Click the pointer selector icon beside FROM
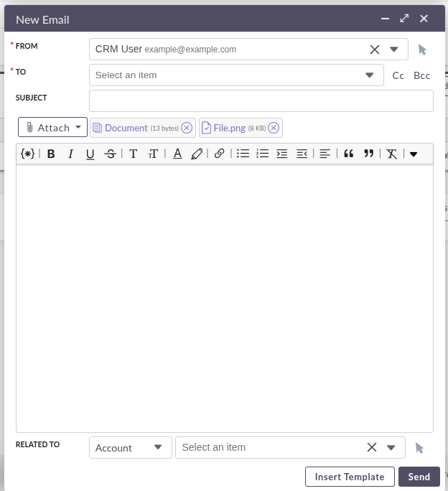Image resolution: width=448 pixels, height=491 pixels. tap(422, 50)
